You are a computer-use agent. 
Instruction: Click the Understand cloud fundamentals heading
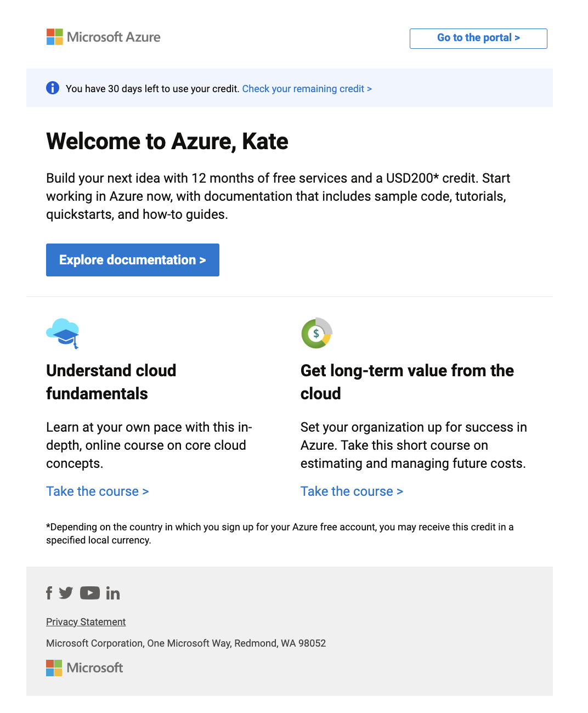click(x=111, y=382)
